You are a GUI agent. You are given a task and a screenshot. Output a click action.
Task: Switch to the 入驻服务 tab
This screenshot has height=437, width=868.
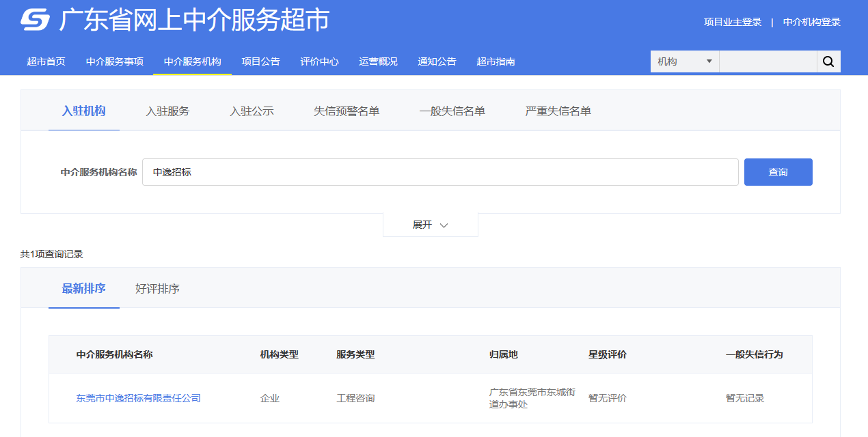[x=167, y=111]
